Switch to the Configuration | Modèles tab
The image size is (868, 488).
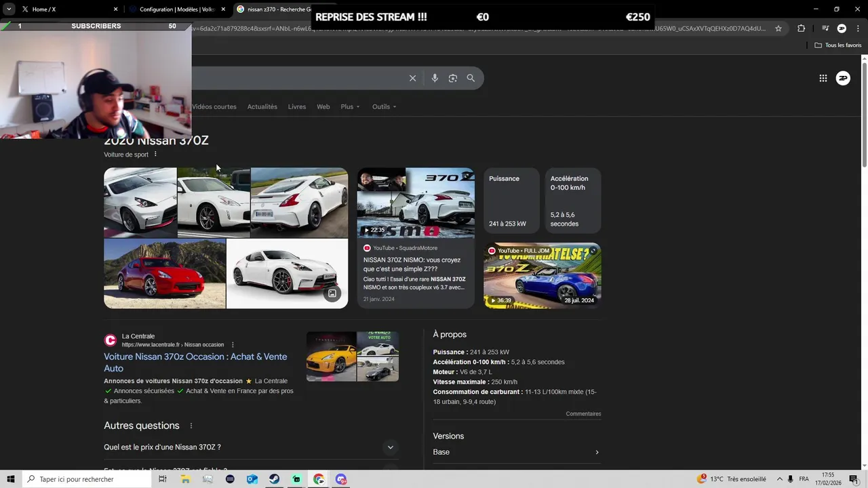coord(172,9)
